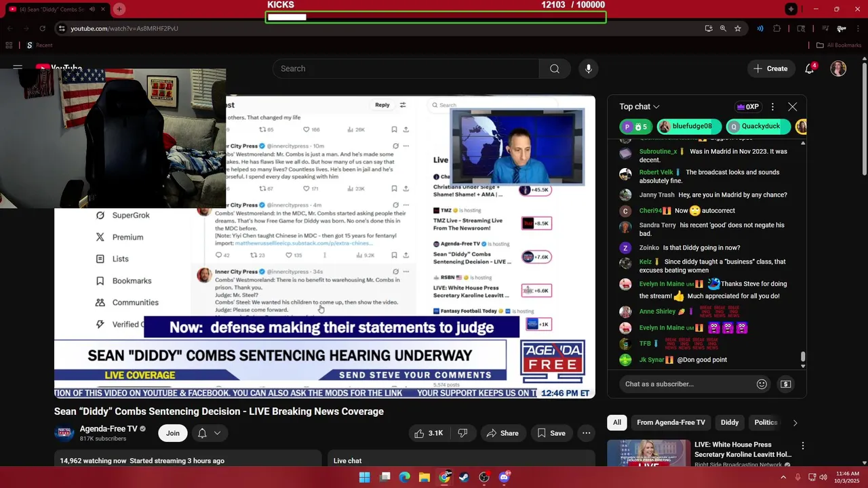Expand the Top chat mode dropdown
The height and width of the screenshot is (488, 868).
(x=639, y=106)
